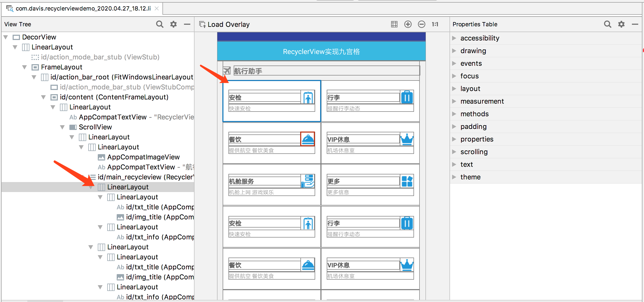Expand the layout properties group

tap(454, 89)
